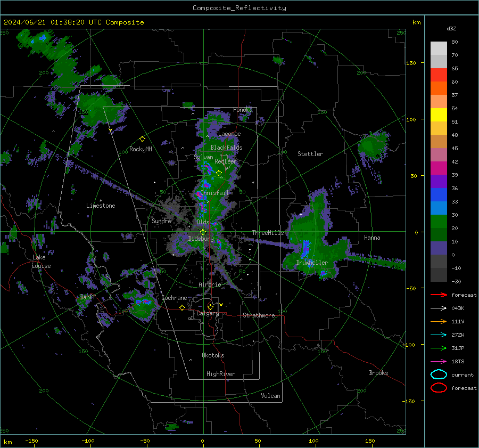
Task: Click the Calgary city label
Action: click(x=208, y=313)
